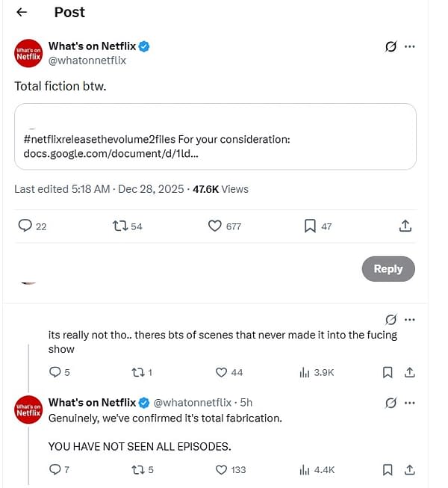Open What's on Netflix profile avatar
This screenshot has width=448, height=488.
[28, 54]
